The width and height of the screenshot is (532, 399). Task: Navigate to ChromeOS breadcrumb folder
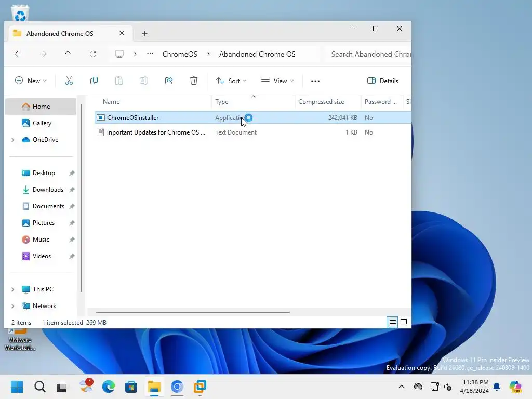click(x=180, y=54)
